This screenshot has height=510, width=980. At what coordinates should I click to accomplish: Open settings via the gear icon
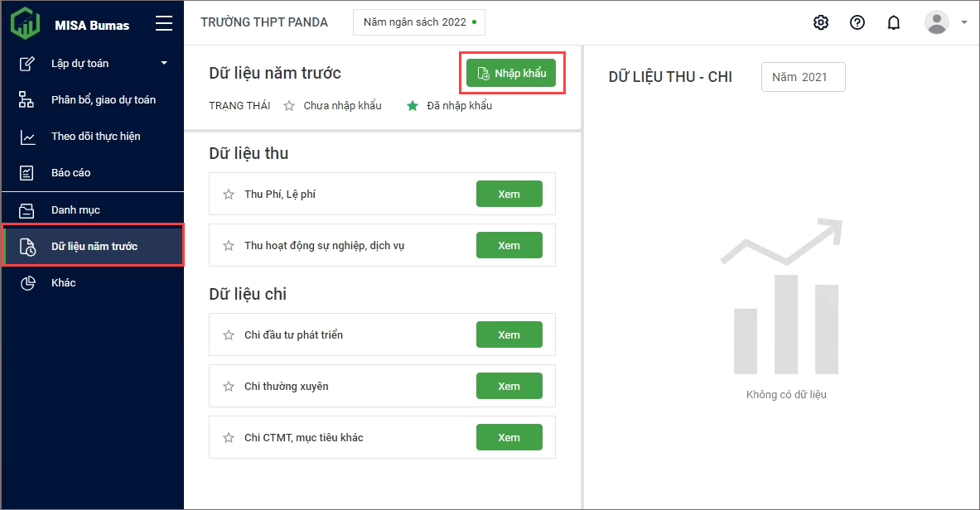(821, 22)
